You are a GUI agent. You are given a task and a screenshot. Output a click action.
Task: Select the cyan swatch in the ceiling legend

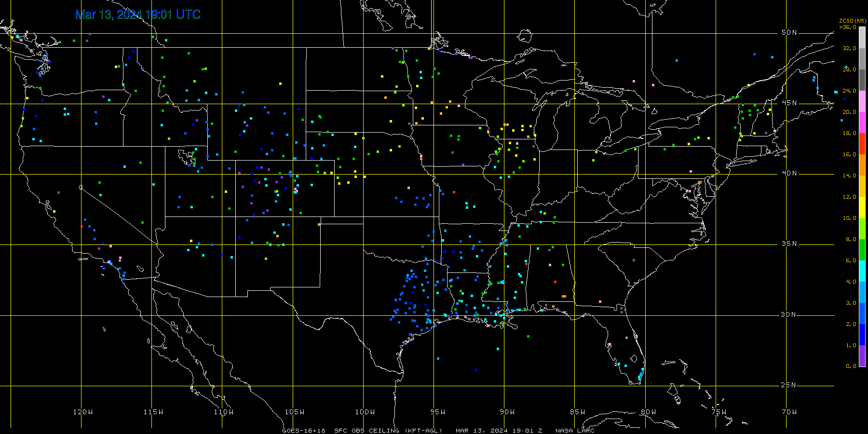point(862,271)
